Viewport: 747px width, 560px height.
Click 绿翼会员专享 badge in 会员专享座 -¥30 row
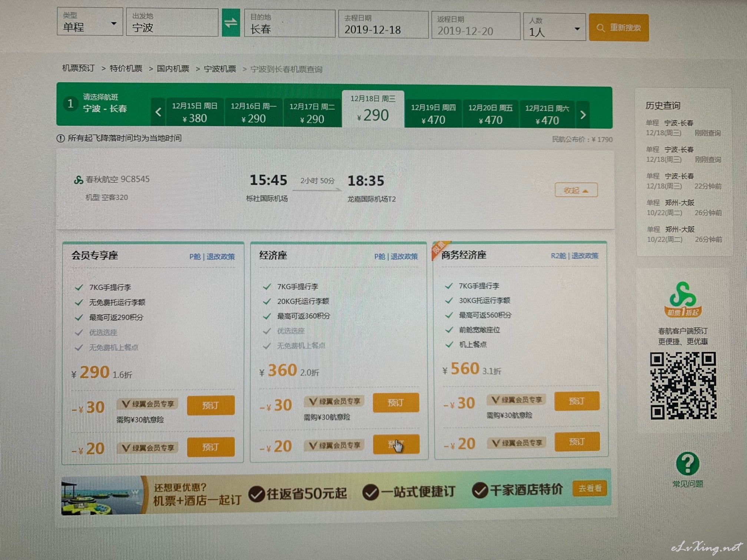[147, 404]
